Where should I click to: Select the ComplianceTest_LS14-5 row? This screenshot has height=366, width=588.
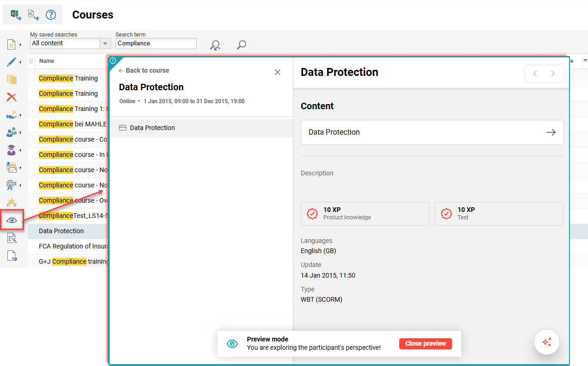click(73, 216)
